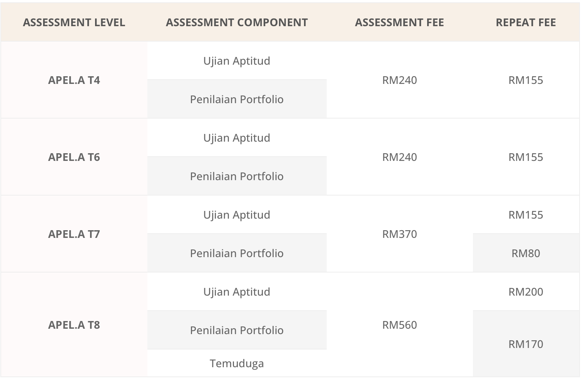Screen dimensions: 588x388
Task: Select the REPEAT FEE column header
Action: pos(526,23)
